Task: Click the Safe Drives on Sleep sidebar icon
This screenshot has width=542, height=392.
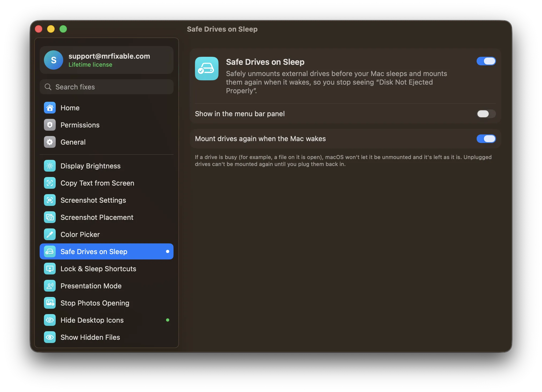Action: click(x=50, y=251)
